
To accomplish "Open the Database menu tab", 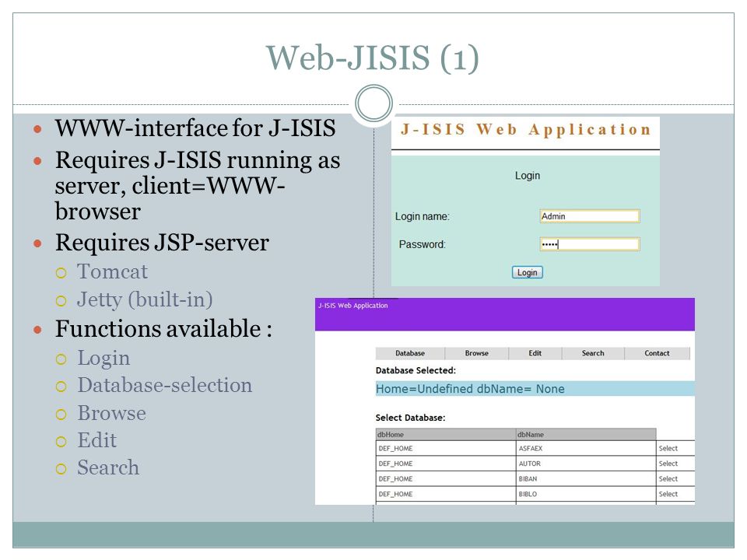I will coord(410,353).
